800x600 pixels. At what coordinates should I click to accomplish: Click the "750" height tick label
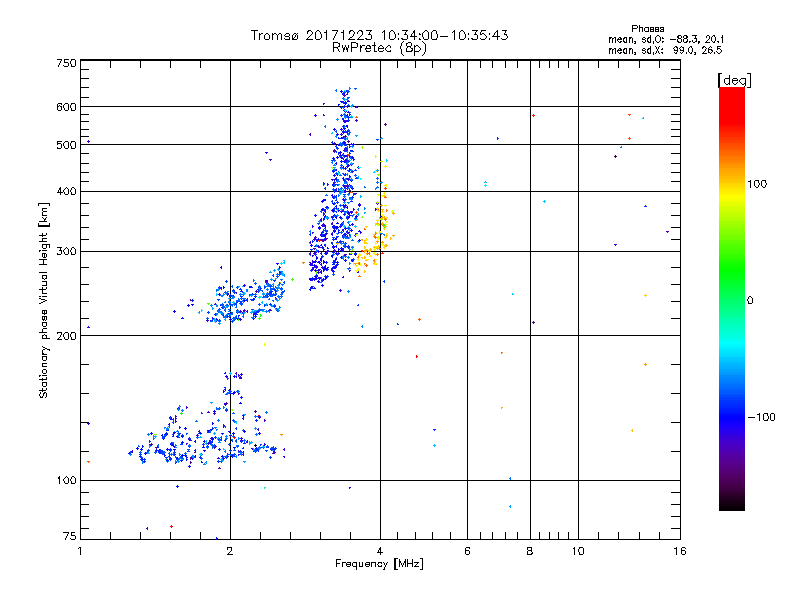pos(66,63)
